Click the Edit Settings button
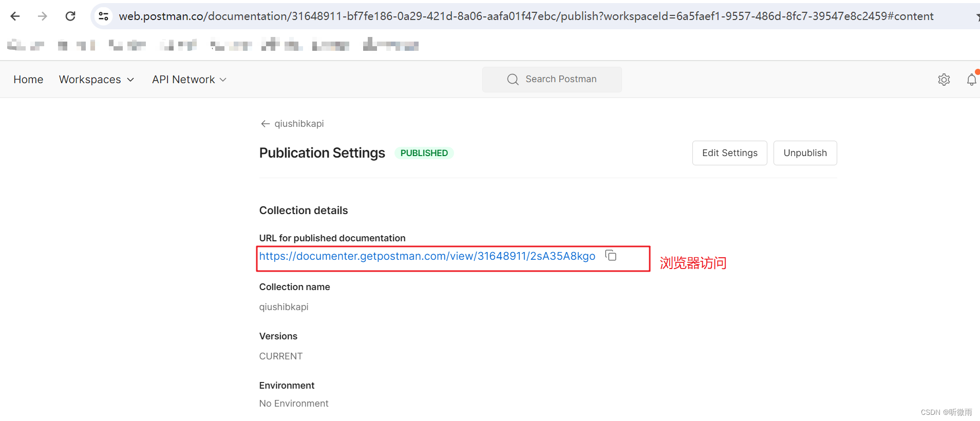The height and width of the screenshot is (421, 980). pyautogui.click(x=729, y=153)
